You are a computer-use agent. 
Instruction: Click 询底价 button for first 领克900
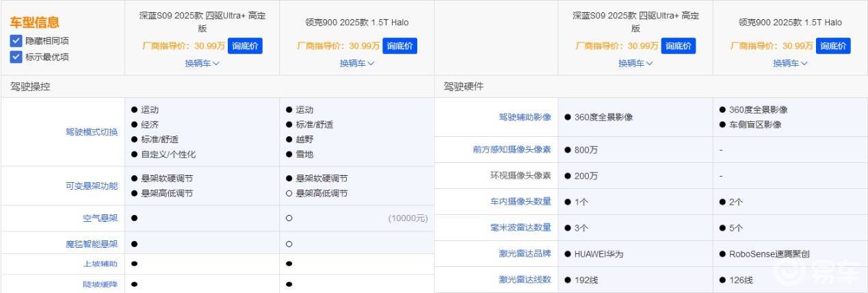point(399,46)
